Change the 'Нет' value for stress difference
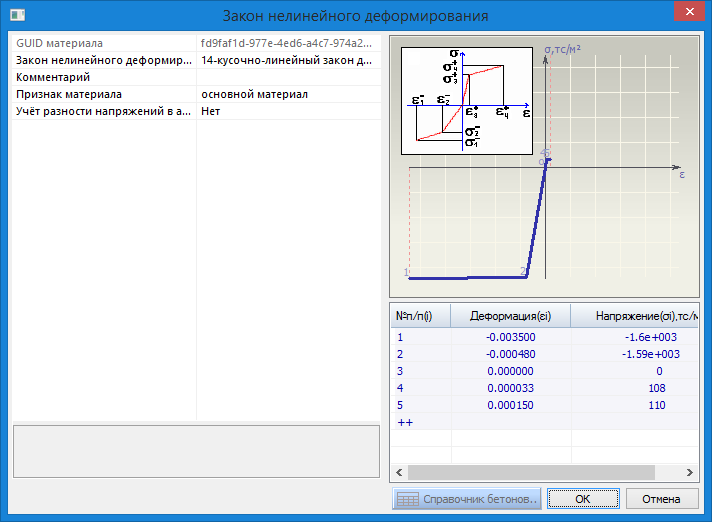The image size is (712, 522). point(287,111)
